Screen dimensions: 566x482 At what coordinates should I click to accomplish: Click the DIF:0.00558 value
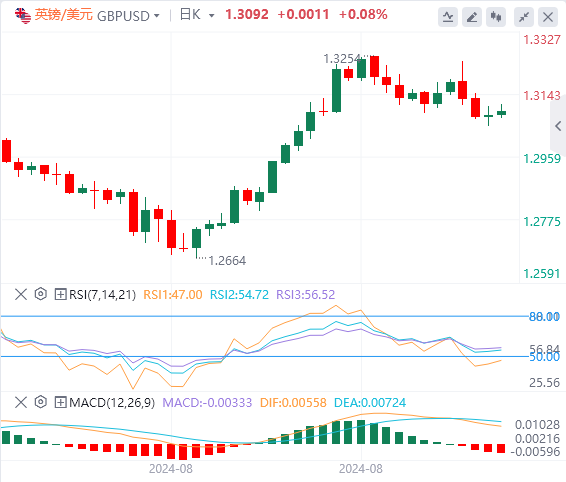(293, 402)
